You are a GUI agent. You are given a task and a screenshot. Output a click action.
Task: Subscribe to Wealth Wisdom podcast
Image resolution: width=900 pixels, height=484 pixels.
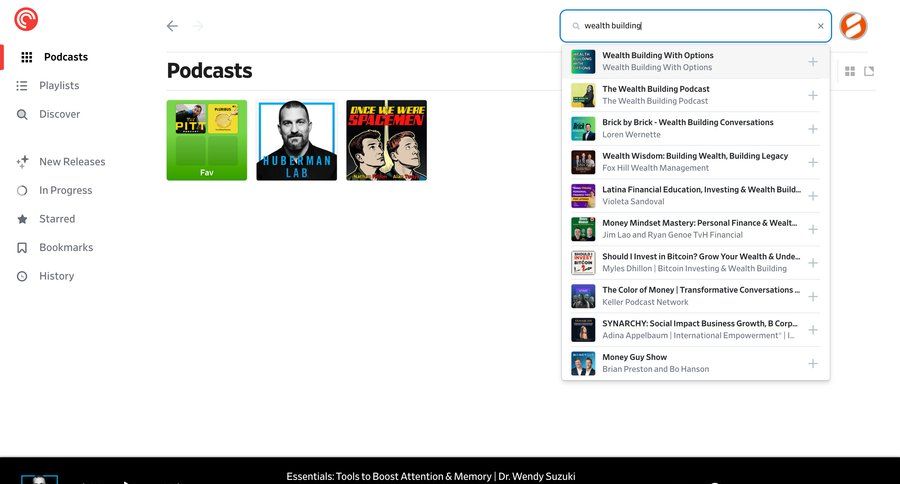813,162
